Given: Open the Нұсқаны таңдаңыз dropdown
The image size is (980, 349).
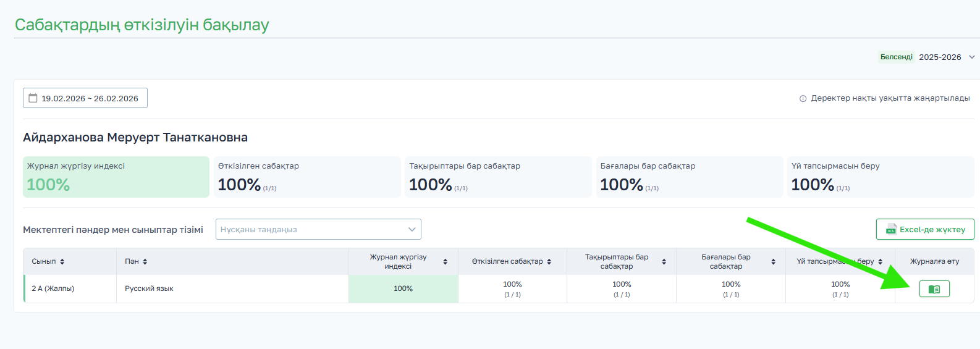Looking at the screenshot, I should pyautogui.click(x=318, y=229).
